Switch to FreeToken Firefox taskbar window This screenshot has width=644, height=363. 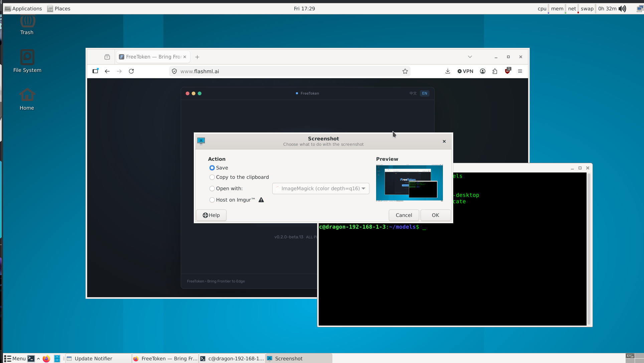165,359
